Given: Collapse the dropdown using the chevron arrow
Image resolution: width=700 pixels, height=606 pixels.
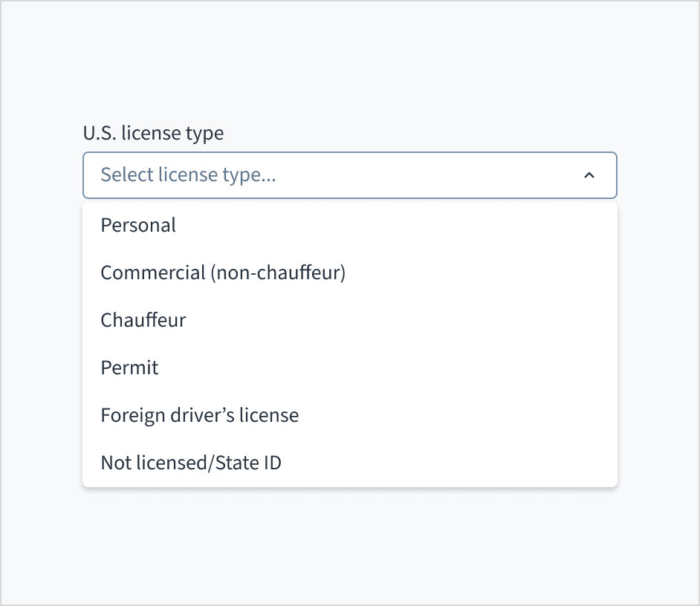Looking at the screenshot, I should coord(589,175).
